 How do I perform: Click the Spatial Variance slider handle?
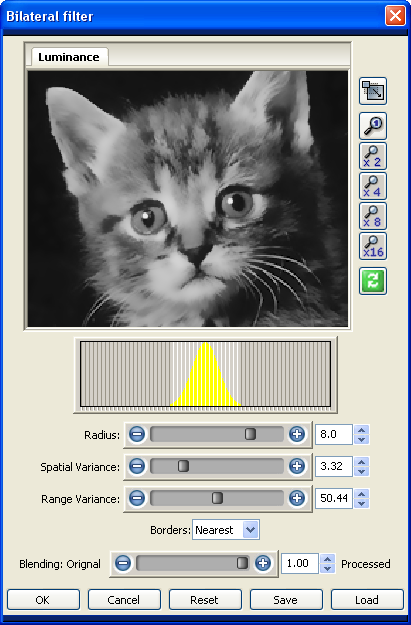[183, 466]
